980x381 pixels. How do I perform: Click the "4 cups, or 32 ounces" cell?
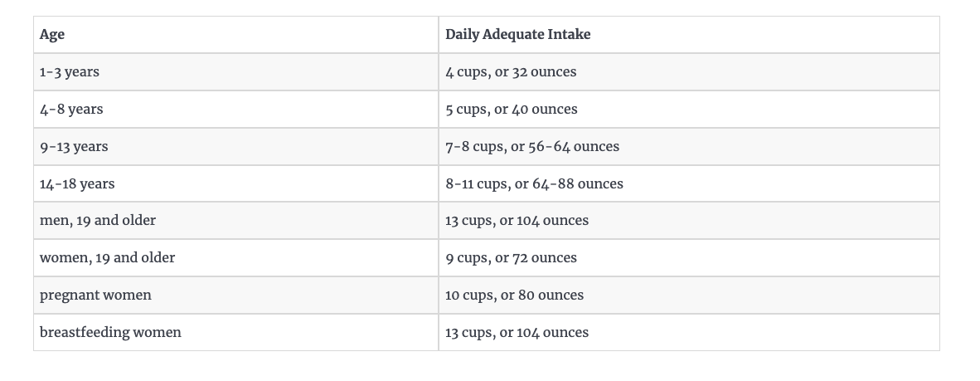tap(511, 72)
